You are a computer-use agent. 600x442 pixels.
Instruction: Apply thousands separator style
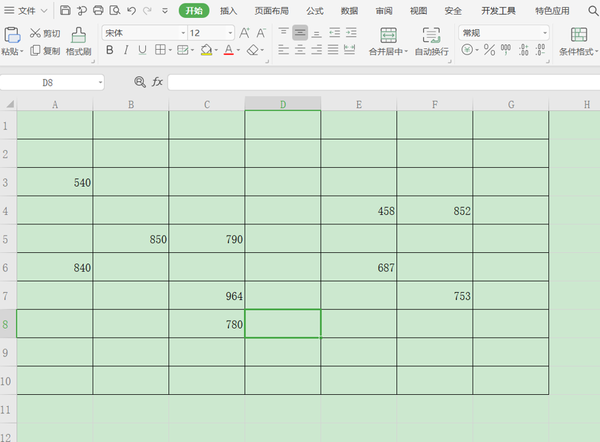point(506,50)
